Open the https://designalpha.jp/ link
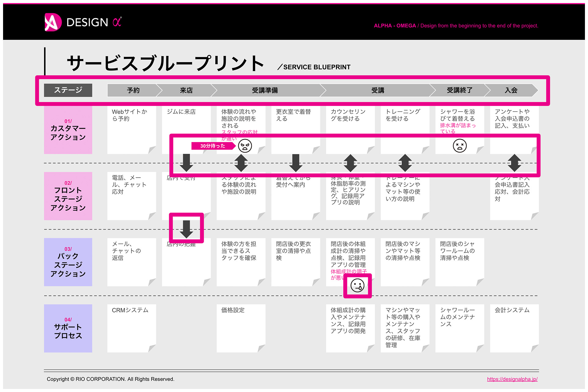Image resolution: width=588 pixels, height=392 pixels. coord(512,379)
